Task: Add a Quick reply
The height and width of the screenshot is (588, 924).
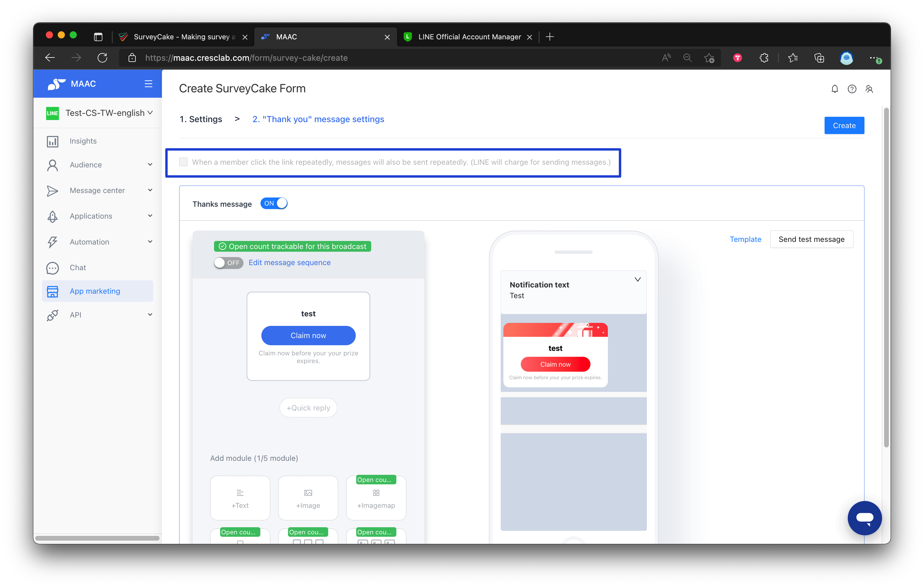Action: 308,408
